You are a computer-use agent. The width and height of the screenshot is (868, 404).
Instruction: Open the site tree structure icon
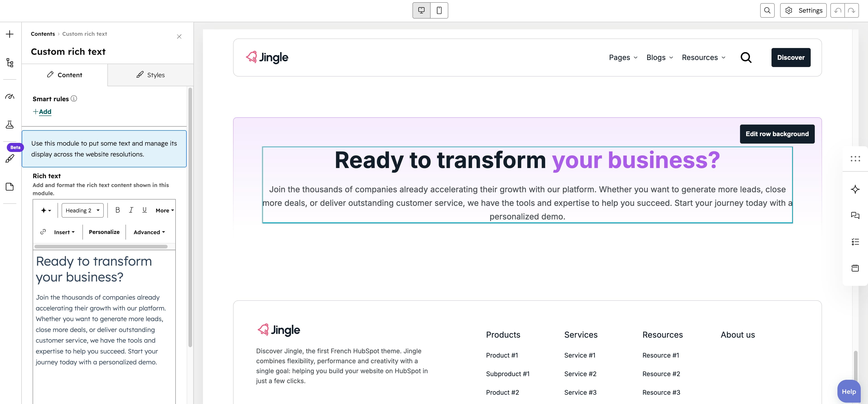[x=10, y=63]
